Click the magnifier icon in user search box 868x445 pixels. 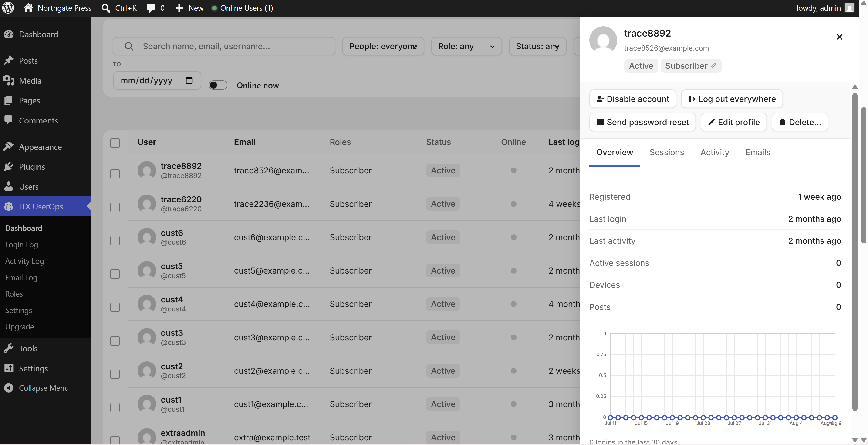click(129, 46)
